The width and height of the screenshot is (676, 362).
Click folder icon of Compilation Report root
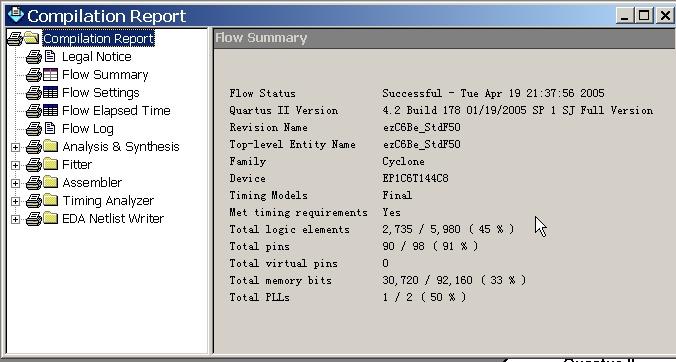point(32,38)
